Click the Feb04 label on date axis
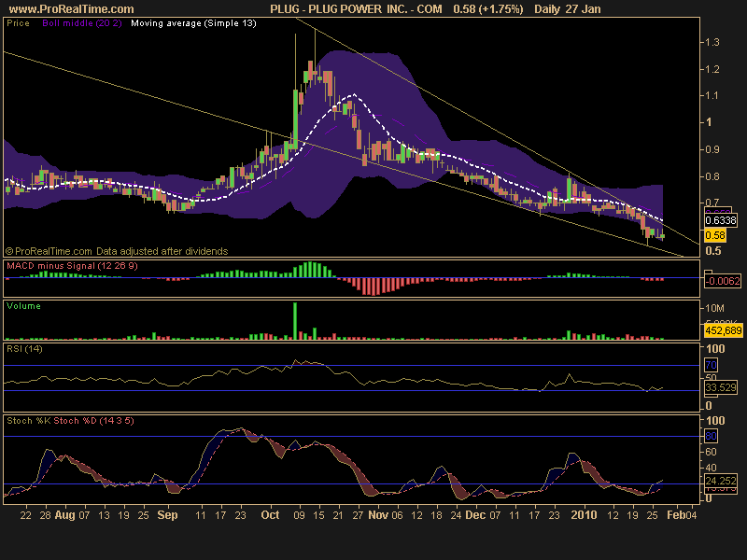The width and height of the screenshot is (747, 560). coord(682,515)
